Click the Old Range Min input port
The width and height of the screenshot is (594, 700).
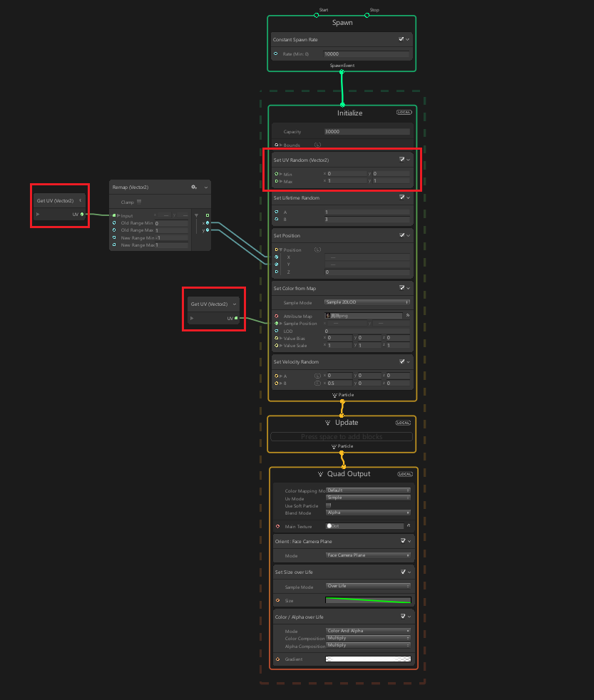click(x=114, y=223)
